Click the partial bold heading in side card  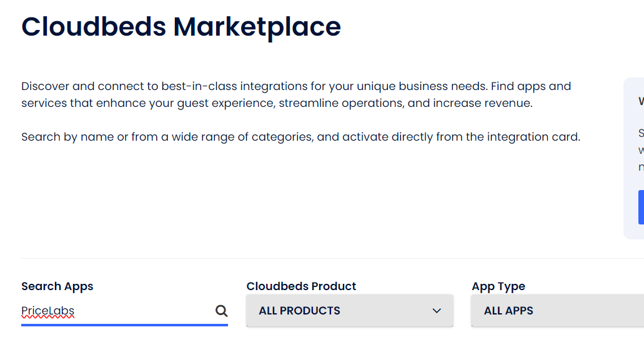click(x=641, y=101)
